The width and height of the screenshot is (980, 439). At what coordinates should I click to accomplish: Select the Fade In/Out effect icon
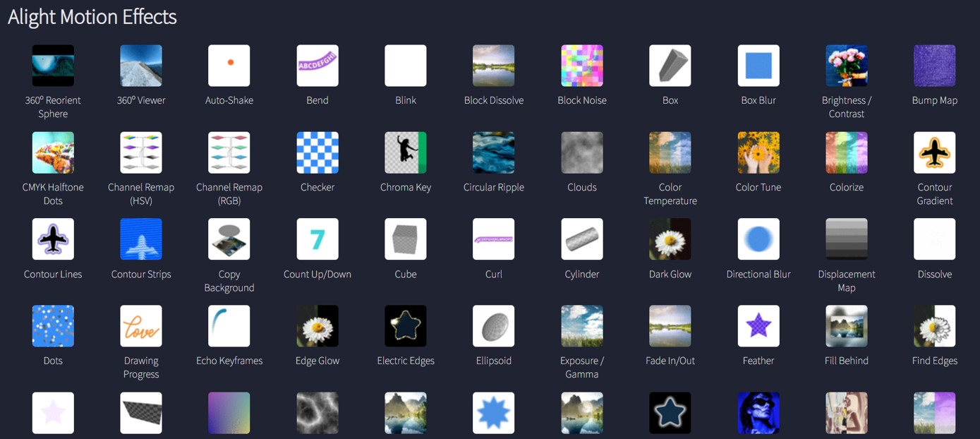coord(670,326)
